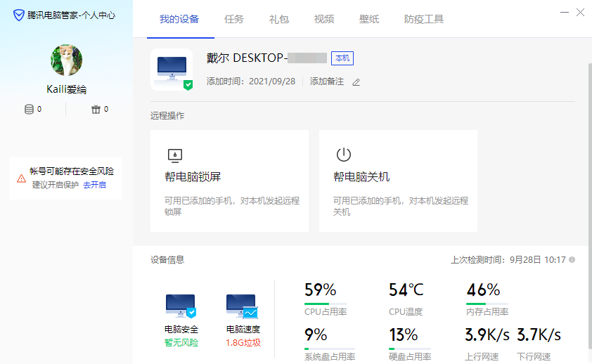
Task: Click the coin stack points icon
Action: [29, 110]
